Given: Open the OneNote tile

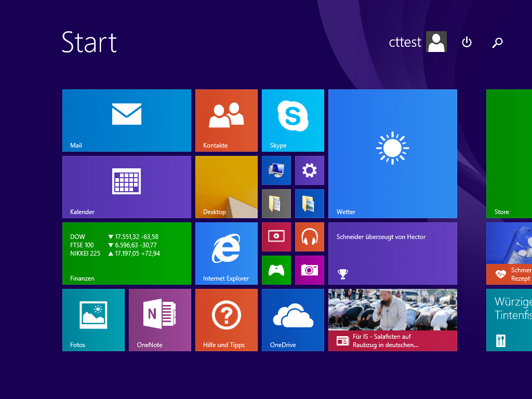Looking at the screenshot, I should point(159,320).
